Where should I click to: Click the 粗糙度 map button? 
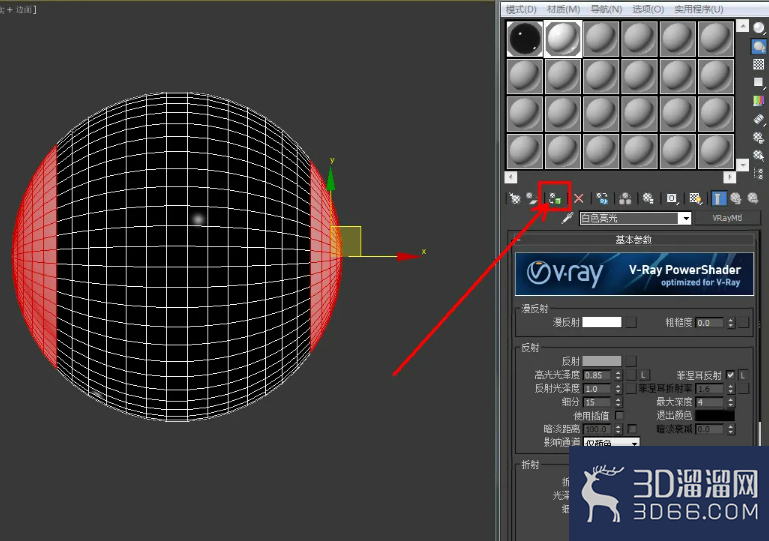(x=744, y=322)
